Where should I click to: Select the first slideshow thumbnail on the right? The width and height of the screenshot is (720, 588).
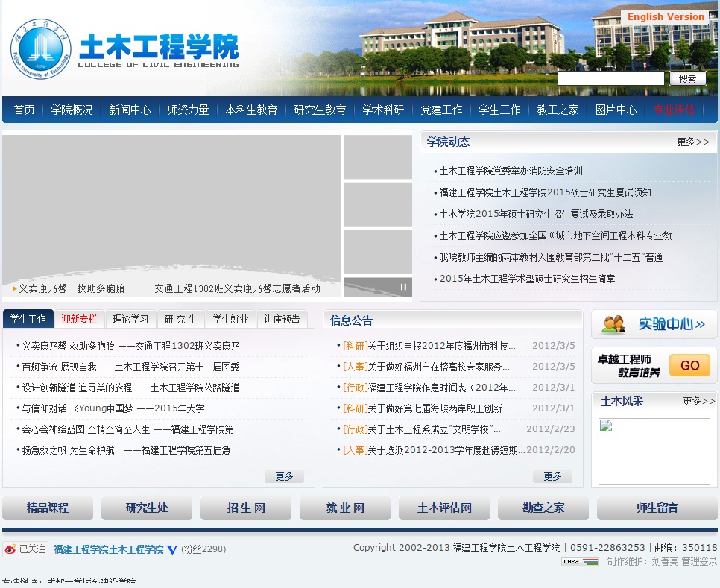click(x=378, y=157)
